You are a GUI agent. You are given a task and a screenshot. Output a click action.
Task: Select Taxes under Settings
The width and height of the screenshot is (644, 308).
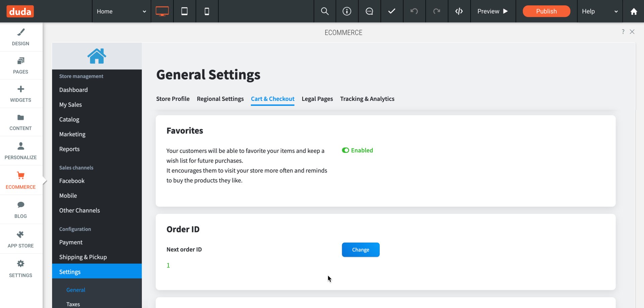pyautogui.click(x=73, y=304)
